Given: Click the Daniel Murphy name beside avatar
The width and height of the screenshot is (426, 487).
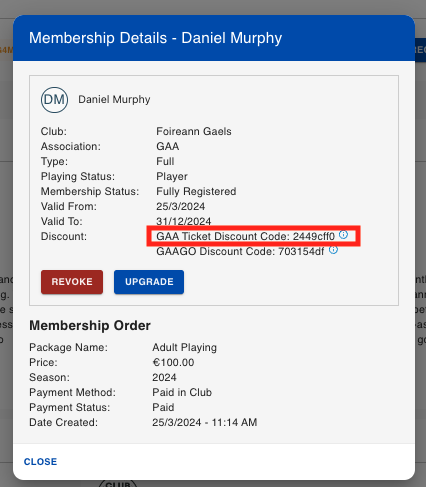Looking at the screenshot, I should coord(114,99).
